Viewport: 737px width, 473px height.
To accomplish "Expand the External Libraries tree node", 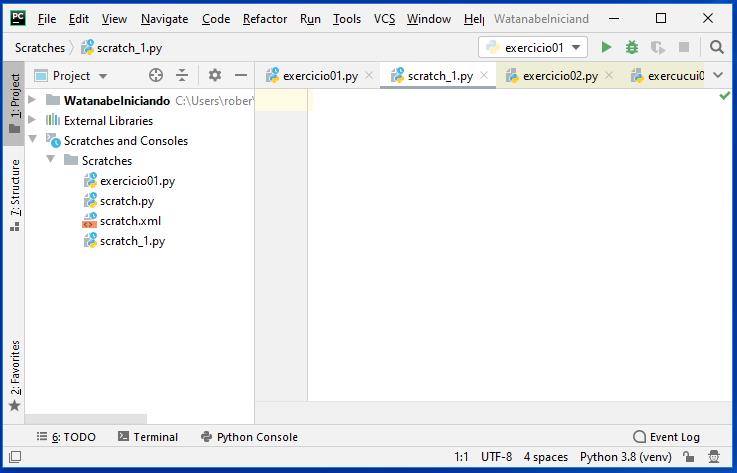I will tap(33, 120).
